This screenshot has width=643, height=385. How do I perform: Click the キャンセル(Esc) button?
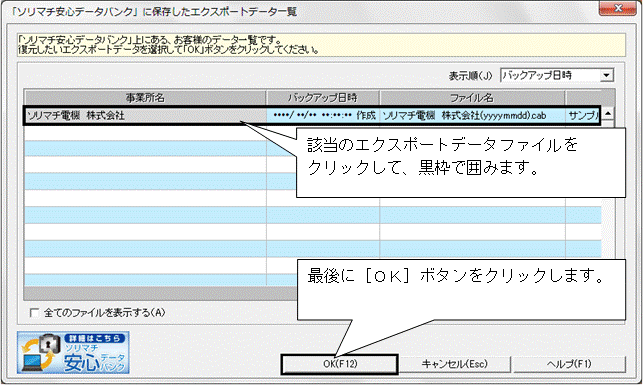tap(454, 364)
